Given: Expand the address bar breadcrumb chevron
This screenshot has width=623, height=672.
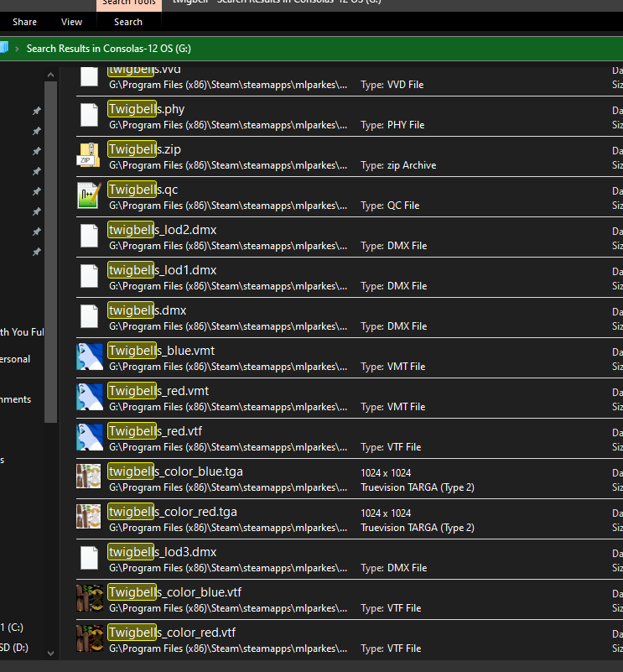Looking at the screenshot, I should point(17,49).
